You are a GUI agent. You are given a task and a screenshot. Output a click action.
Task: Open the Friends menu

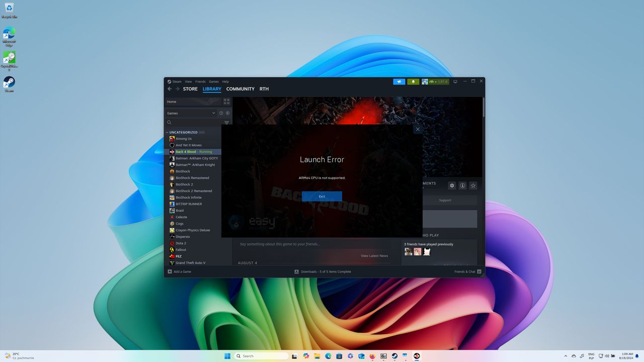click(x=200, y=81)
